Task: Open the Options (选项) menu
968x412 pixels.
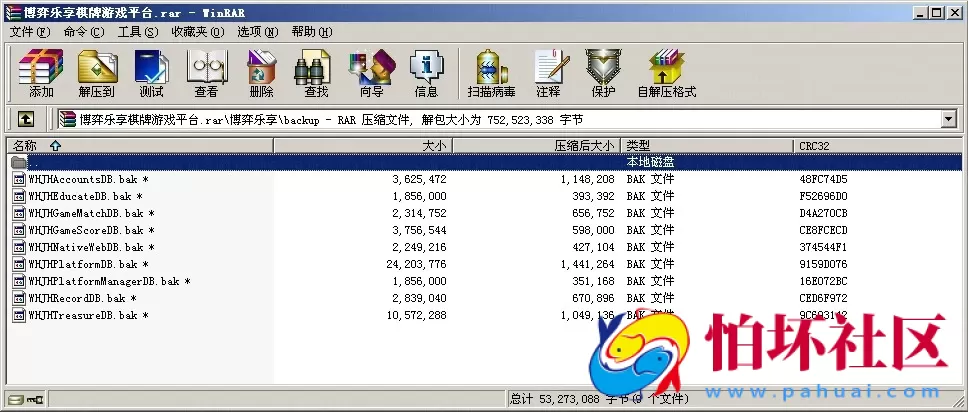Action: pos(258,32)
